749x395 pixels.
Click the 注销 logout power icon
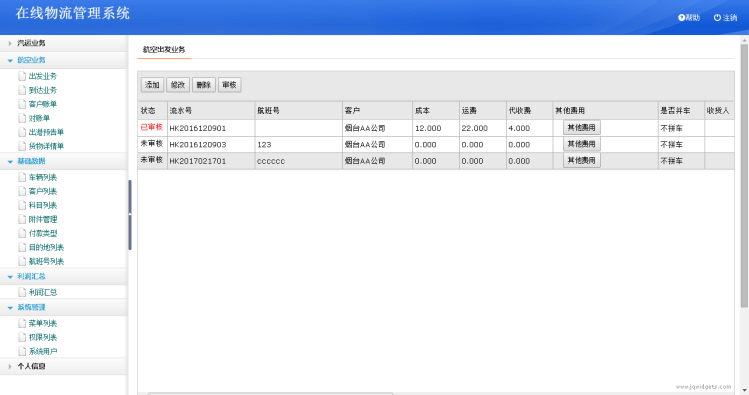[x=717, y=18]
